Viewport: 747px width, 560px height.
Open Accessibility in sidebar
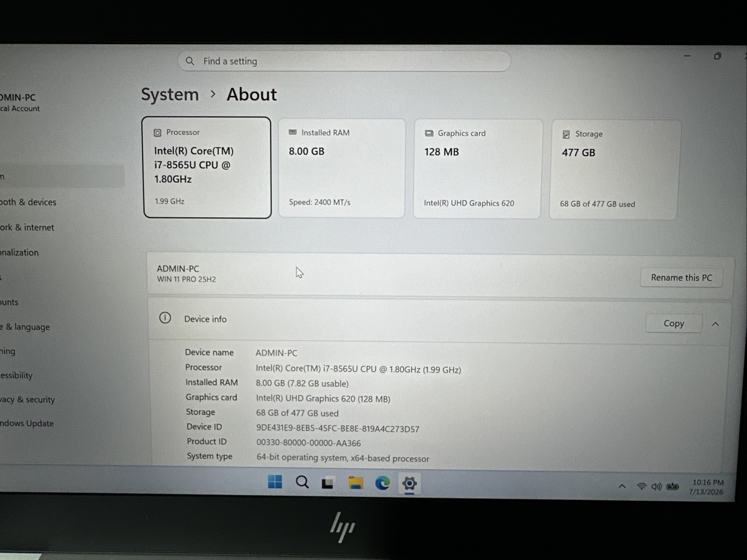[16, 376]
